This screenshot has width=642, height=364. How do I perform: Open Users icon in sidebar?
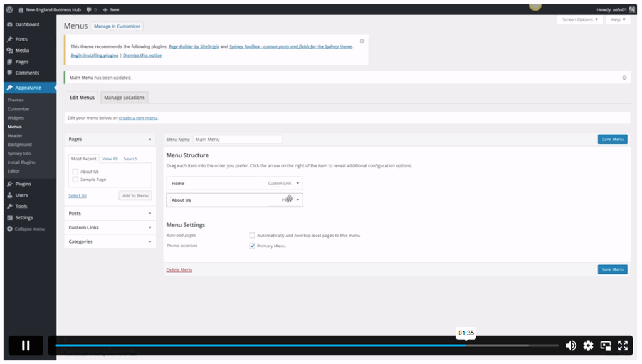coord(10,195)
